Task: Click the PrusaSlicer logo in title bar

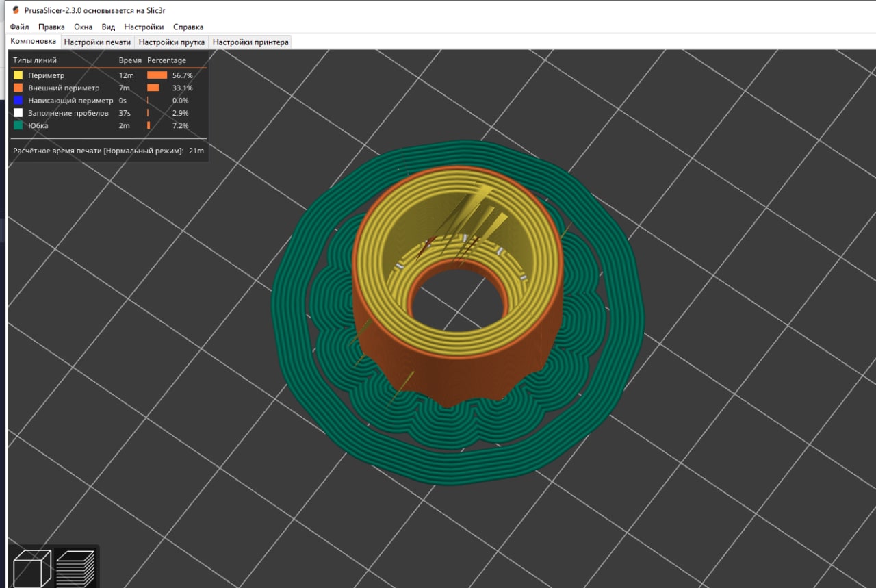Action: click(16, 10)
